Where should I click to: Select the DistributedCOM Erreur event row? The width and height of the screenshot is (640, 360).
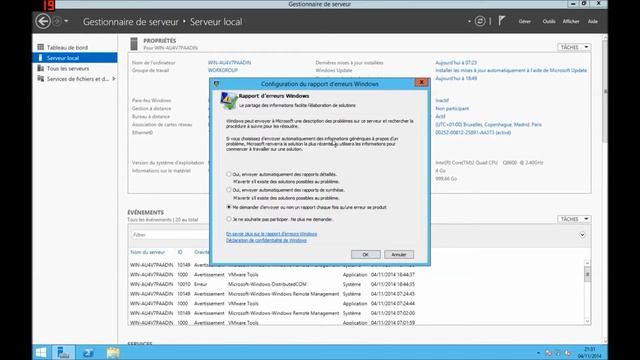click(273, 284)
